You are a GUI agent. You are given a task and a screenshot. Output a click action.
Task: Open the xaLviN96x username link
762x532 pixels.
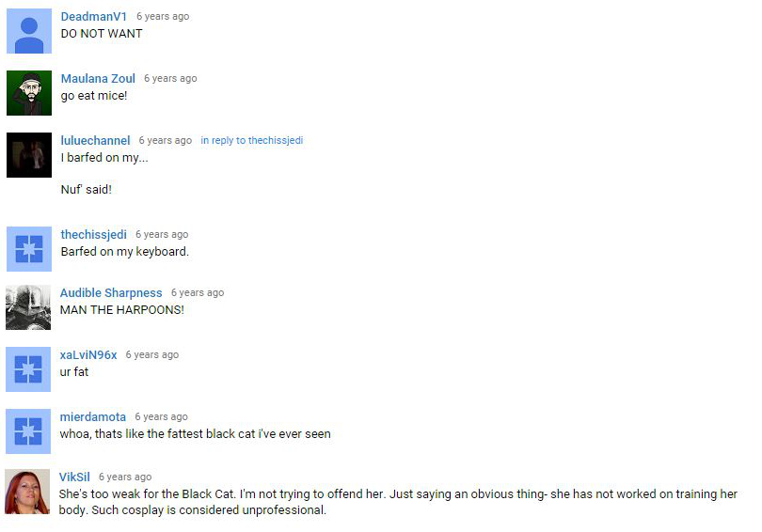88,355
